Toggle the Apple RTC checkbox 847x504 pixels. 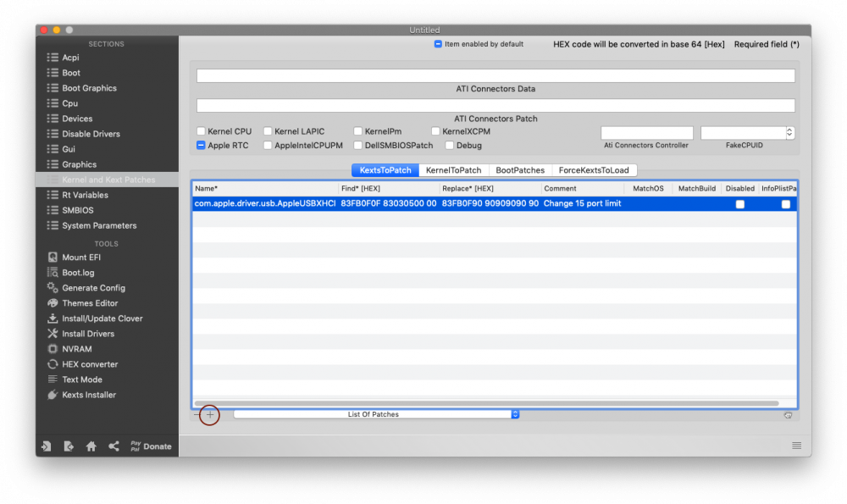tap(201, 146)
